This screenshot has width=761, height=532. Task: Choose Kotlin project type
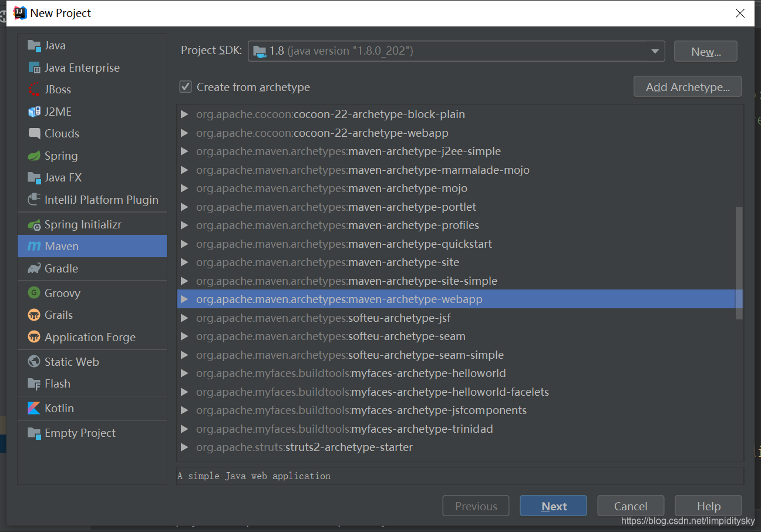coord(92,408)
